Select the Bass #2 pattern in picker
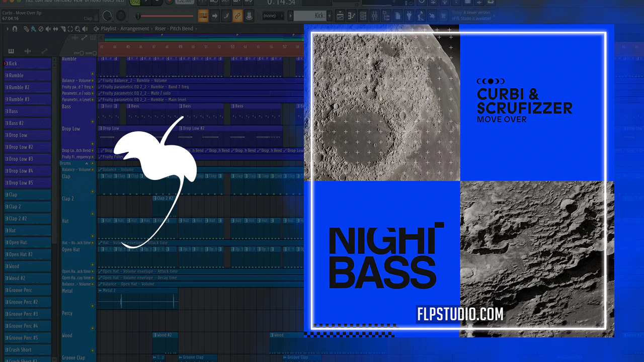This screenshot has height=362, width=644. coord(28,123)
